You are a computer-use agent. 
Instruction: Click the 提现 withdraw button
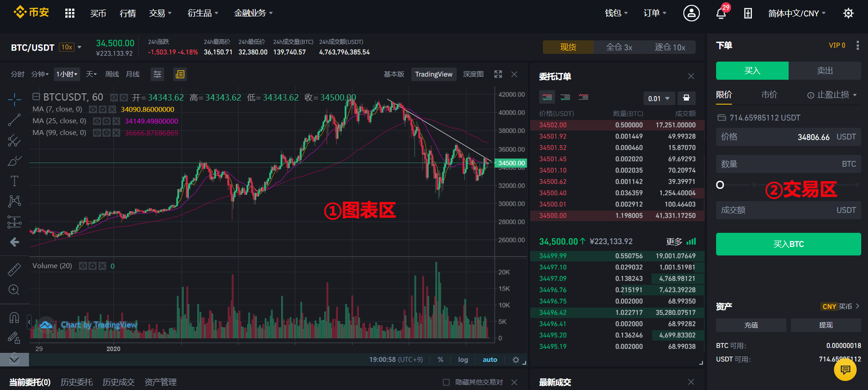pyautogui.click(x=826, y=325)
